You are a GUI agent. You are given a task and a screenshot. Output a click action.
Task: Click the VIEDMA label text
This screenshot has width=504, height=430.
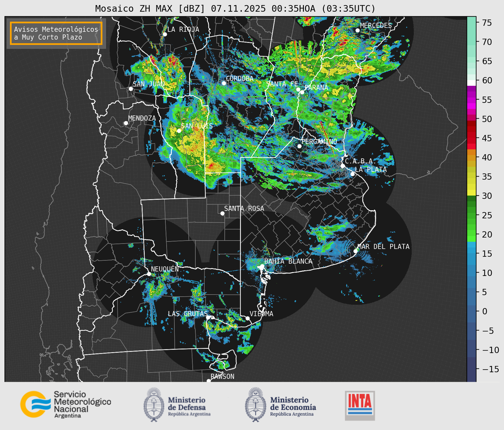coord(261,314)
